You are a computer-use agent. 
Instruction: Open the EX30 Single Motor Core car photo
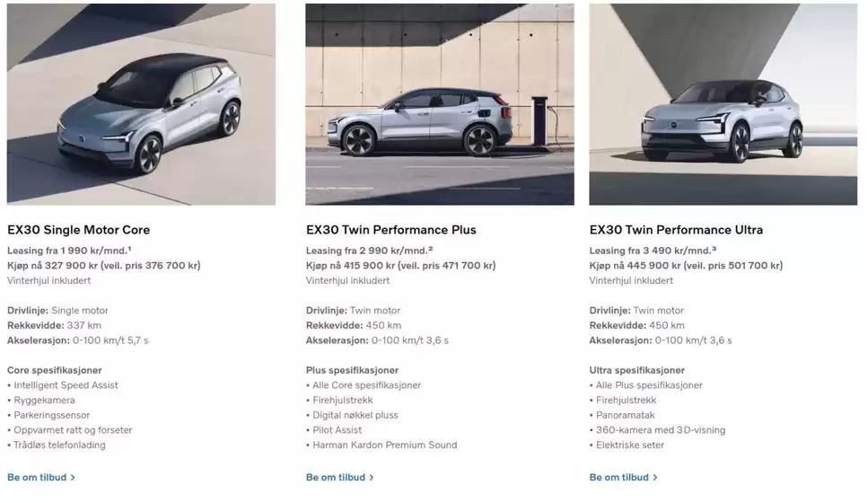coord(141,104)
